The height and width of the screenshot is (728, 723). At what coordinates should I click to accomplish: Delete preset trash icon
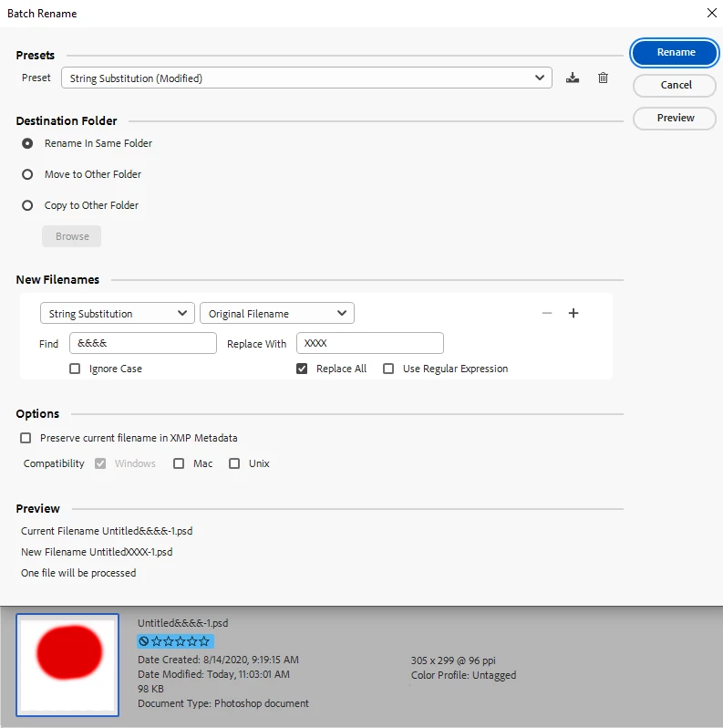(603, 78)
